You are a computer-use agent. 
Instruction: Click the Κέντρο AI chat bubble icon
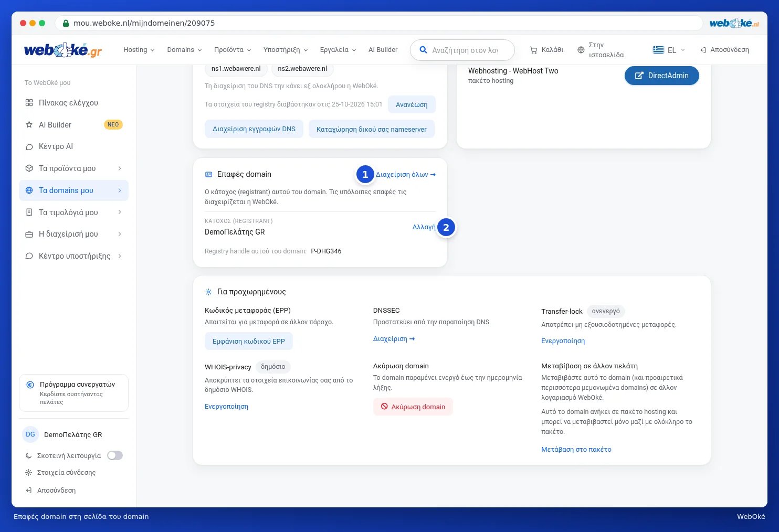(29, 147)
